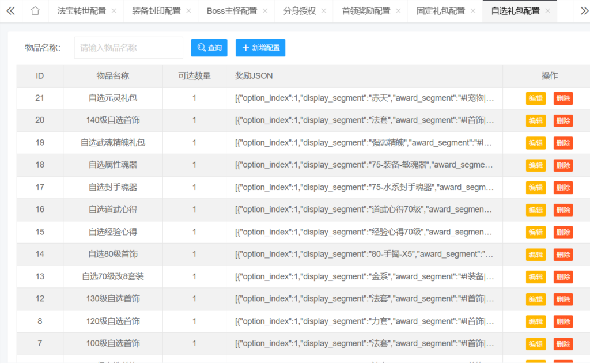Open the 固定礼包配置 tab
The width and height of the screenshot is (590, 364).
point(441,11)
